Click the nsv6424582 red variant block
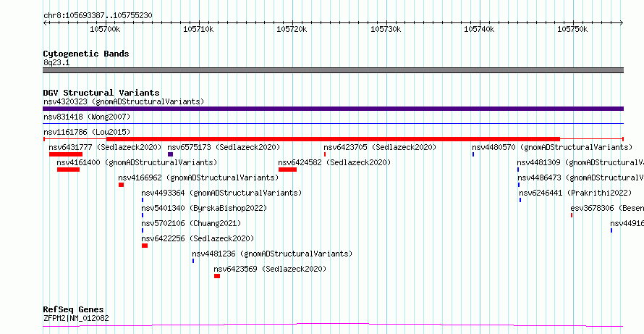 (x=287, y=170)
